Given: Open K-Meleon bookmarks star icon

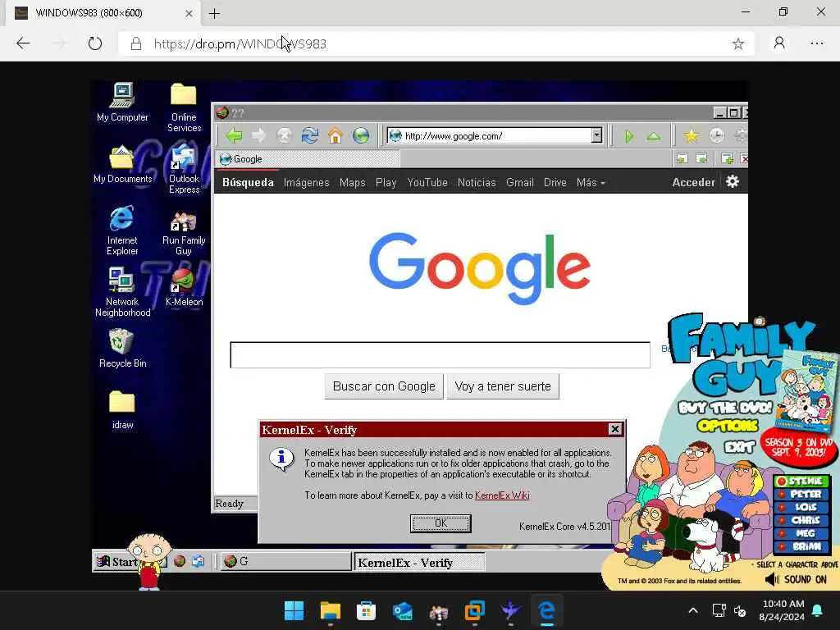Looking at the screenshot, I should click(691, 135).
